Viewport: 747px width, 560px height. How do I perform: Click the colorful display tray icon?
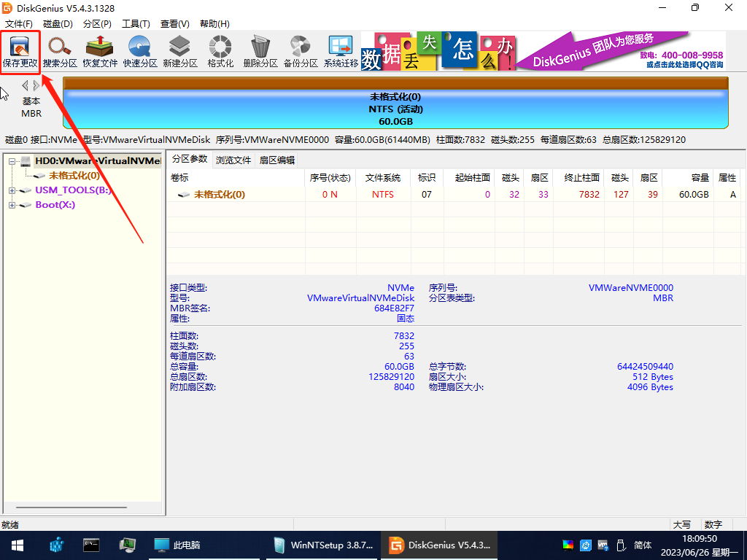coord(568,545)
